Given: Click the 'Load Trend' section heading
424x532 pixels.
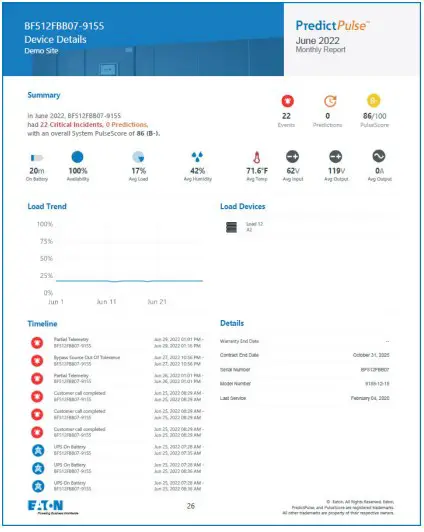Looking at the screenshot, I should point(47,206).
